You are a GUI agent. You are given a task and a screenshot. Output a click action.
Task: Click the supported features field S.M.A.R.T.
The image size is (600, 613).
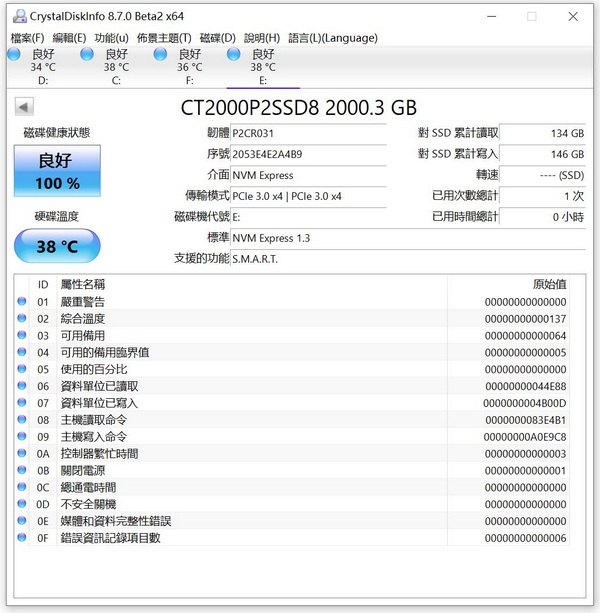click(x=408, y=259)
